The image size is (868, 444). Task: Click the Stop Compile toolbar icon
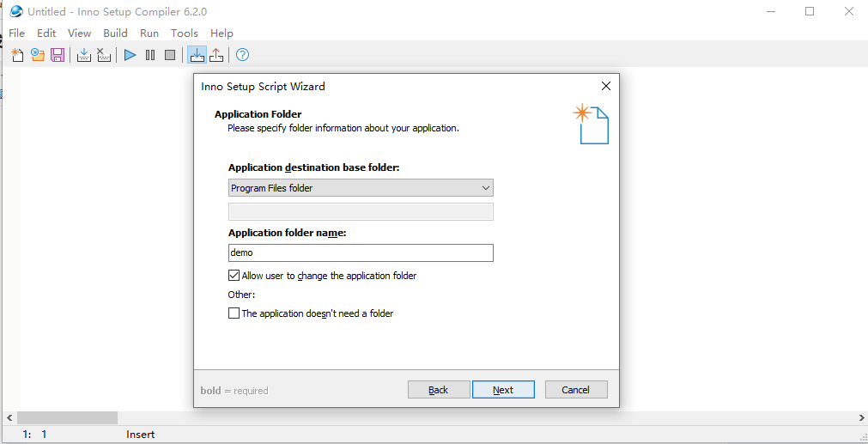[104, 55]
